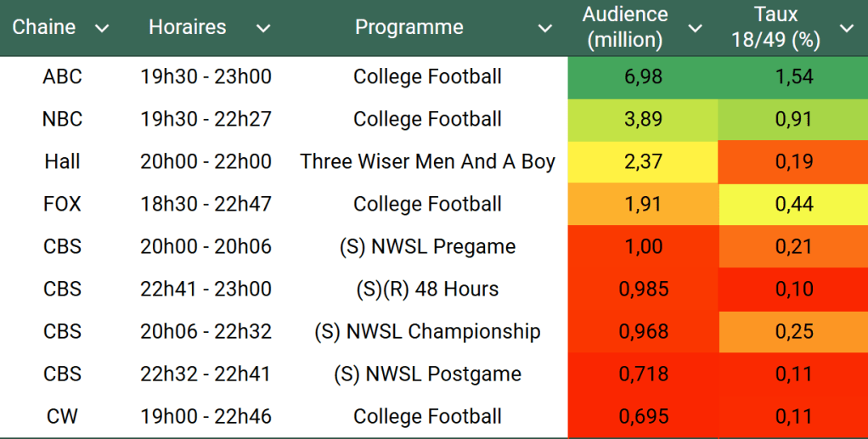The height and width of the screenshot is (439, 868).
Task: Click the 19h30 - 22h27 time cell
Action: point(206,119)
